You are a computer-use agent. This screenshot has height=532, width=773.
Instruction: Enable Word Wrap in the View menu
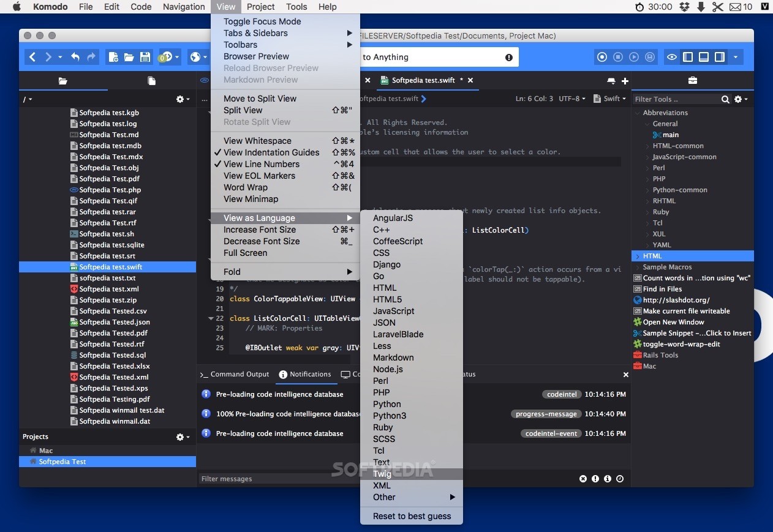[285, 187]
